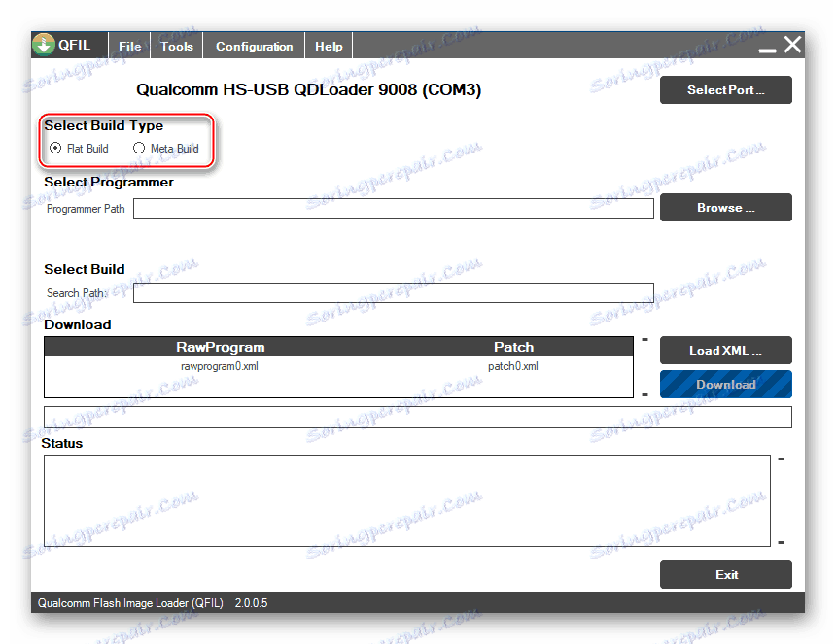Focus the Programmer Path input field

pyautogui.click(x=394, y=208)
